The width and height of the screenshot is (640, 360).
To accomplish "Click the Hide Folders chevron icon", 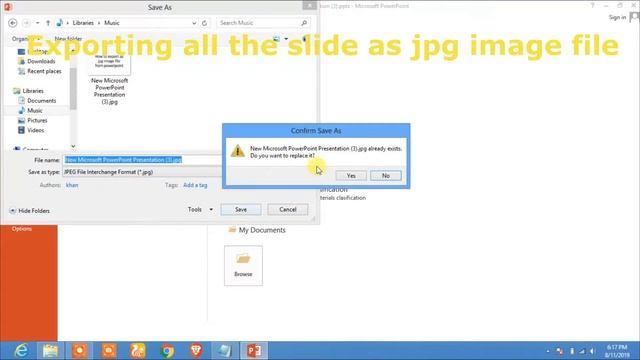I will tap(13, 211).
